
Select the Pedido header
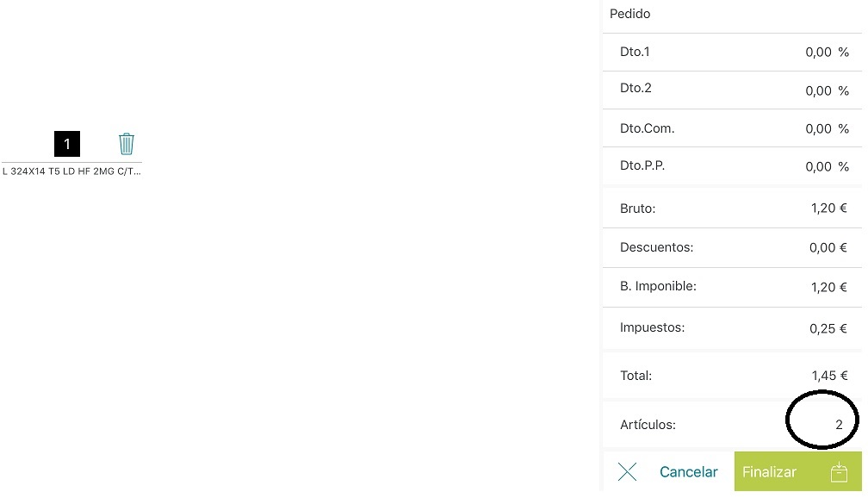pos(630,14)
